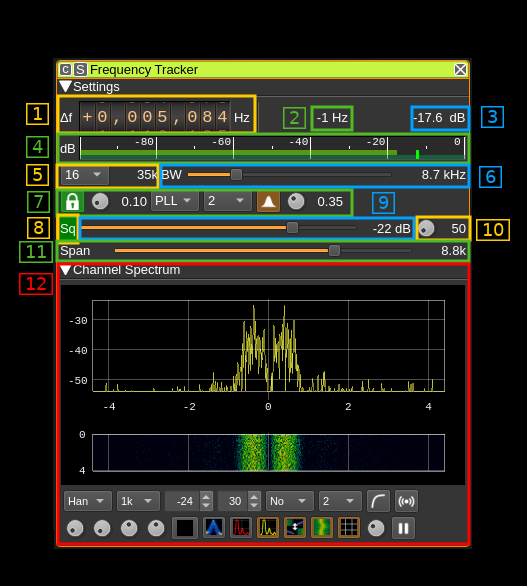
Task: Click the linear/log curve scale button
Action: pos(378,501)
